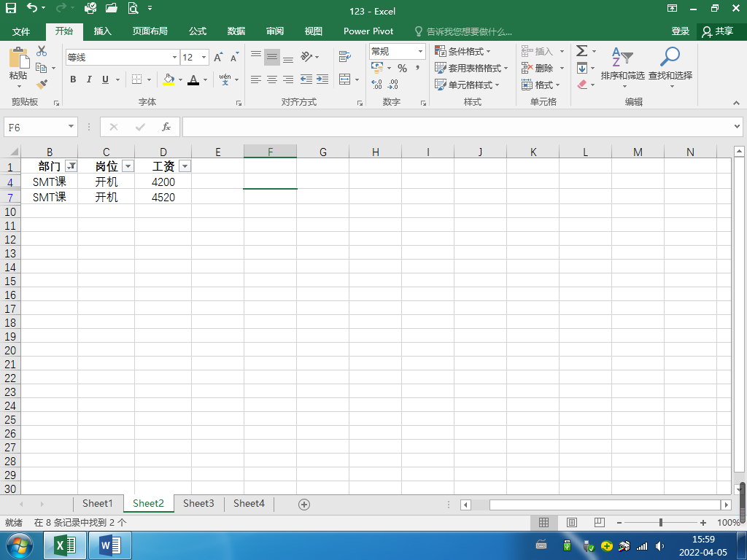Switch to Page Layout view in status bar
This screenshot has height=560, width=747.
[572, 523]
